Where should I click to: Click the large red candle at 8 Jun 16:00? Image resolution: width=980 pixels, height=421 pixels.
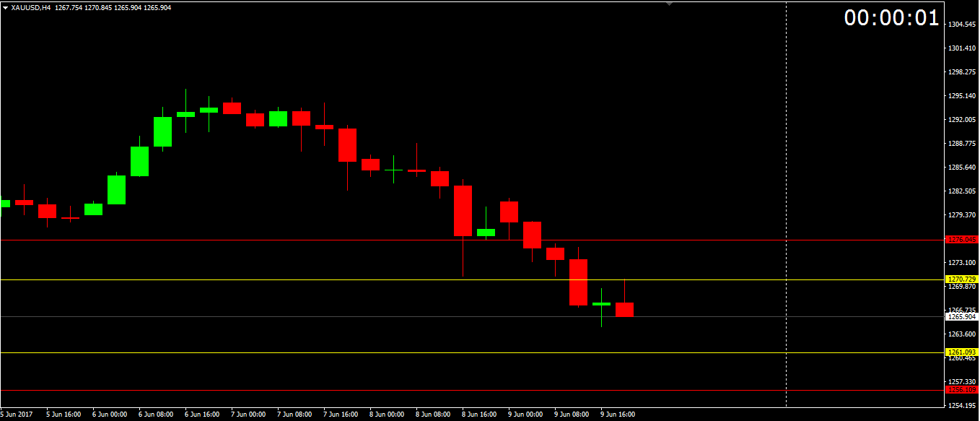pos(463,210)
